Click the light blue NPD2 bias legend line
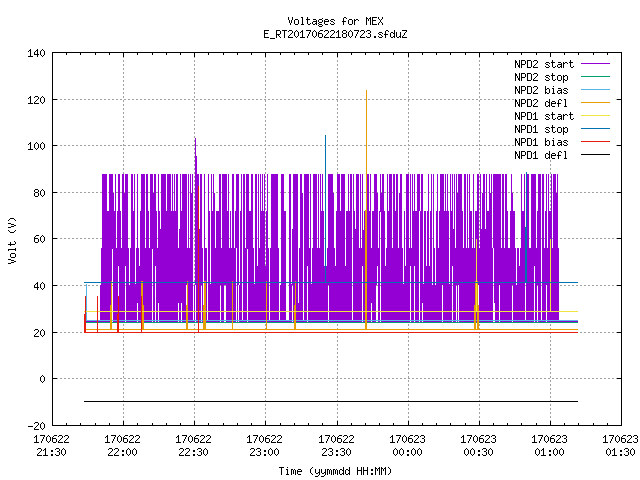The height and width of the screenshot is (480, 640). pyautogui.click(x=596, y=89)
